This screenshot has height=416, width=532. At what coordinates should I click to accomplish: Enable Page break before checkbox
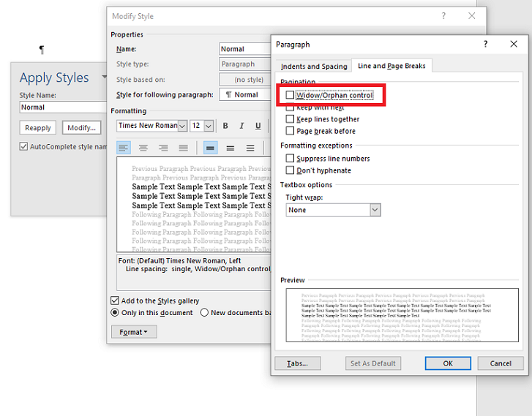point(290,131)
